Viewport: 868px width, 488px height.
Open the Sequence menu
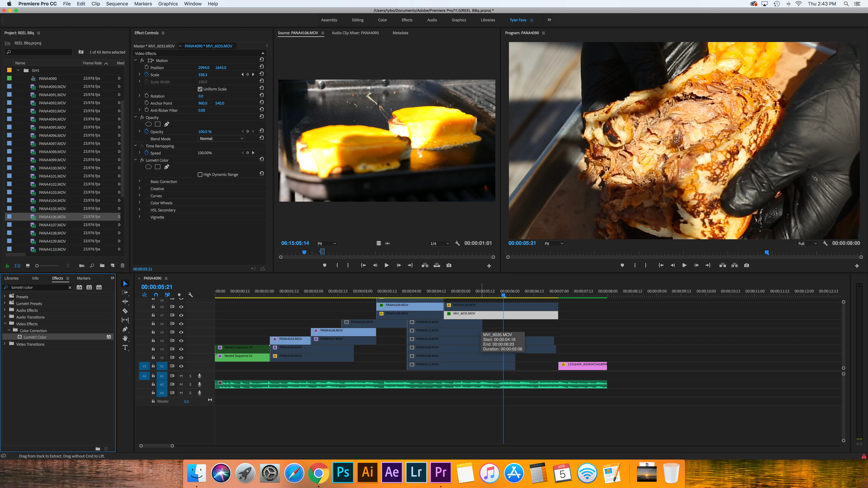[x=117, y=4]
